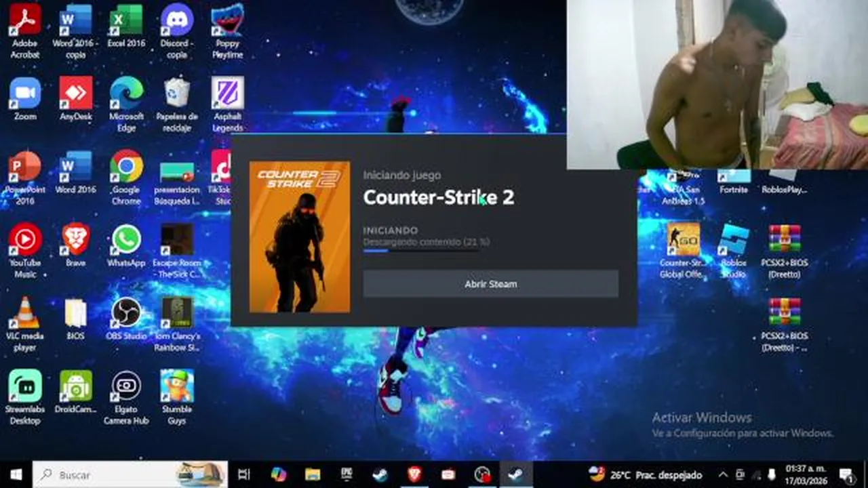Open Task View from the taskbar

coord(244,474)
